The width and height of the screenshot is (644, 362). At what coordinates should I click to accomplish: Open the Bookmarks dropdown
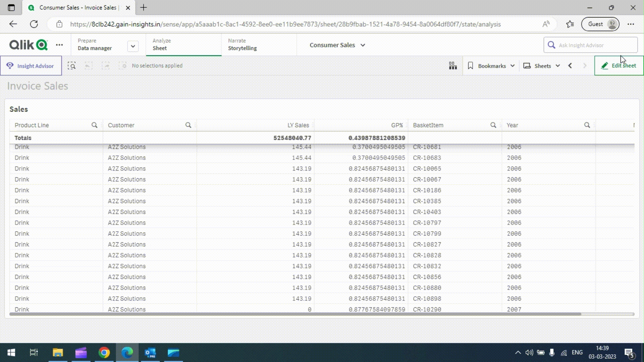coord(491,66)
